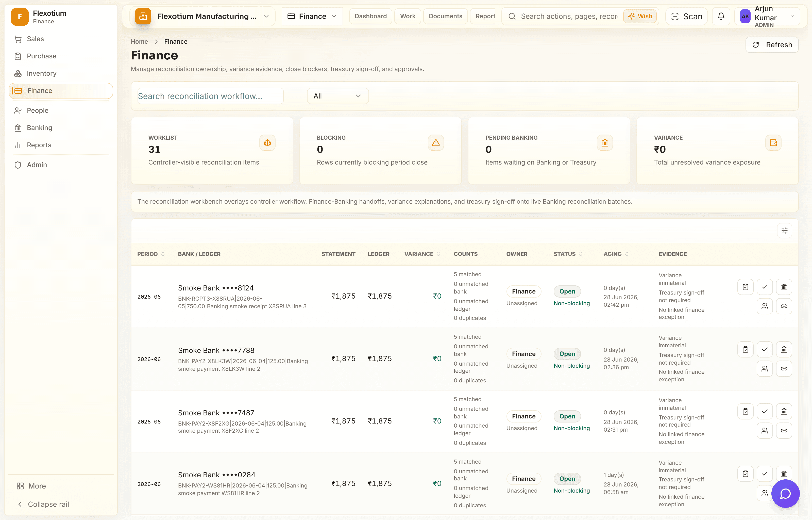Select the Smoke Bank ••••0284 row title

coord(217,475)
